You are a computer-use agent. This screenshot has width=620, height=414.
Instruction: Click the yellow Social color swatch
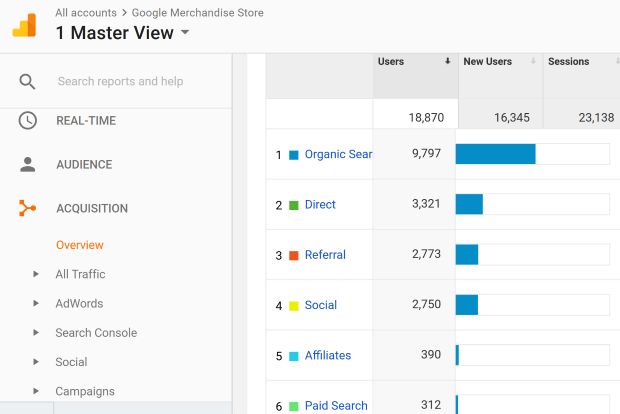[294, 306]
